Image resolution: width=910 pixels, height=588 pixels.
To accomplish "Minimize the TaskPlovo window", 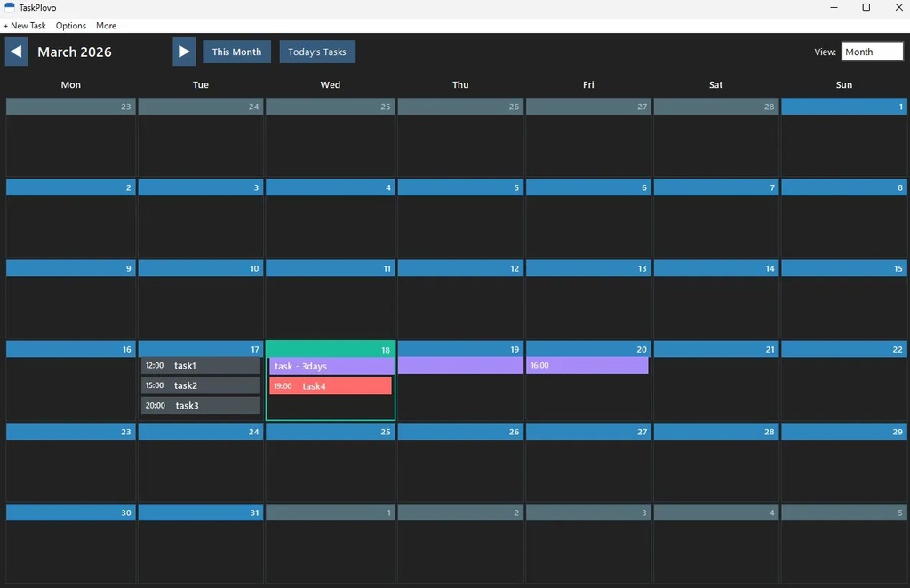I will click(834, 7).
